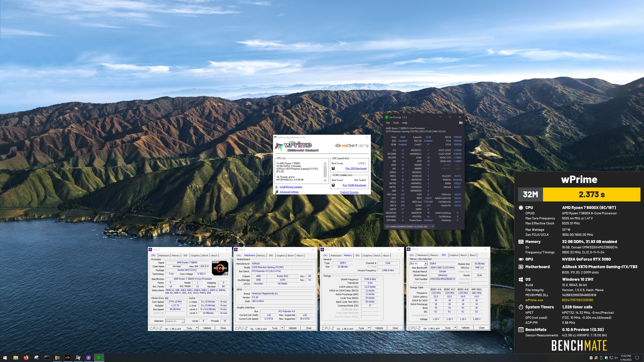Open Windows Security shield tray icon
This screenshot has height=362, width=644.
606,358
